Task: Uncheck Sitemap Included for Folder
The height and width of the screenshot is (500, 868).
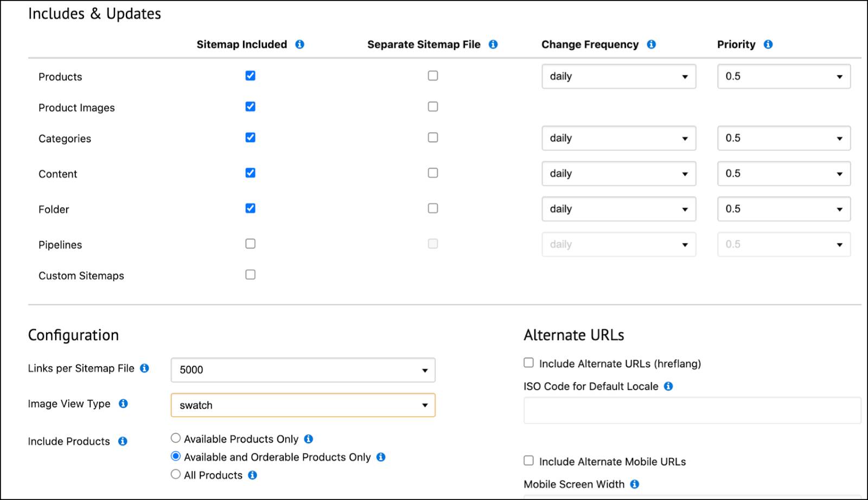Action: (x=250, y=208)
